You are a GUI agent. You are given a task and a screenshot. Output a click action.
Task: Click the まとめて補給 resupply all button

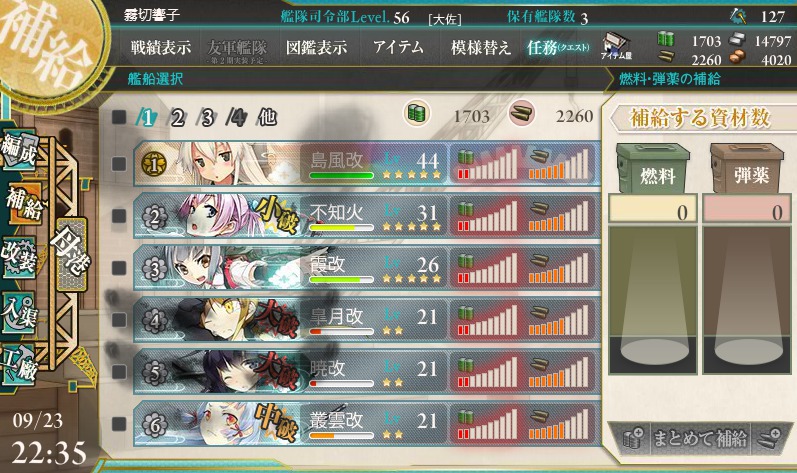coord(700,438)
